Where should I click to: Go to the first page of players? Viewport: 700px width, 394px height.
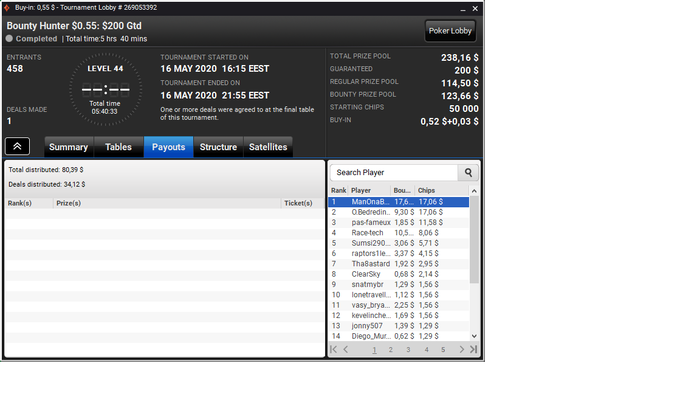point(333,349)
